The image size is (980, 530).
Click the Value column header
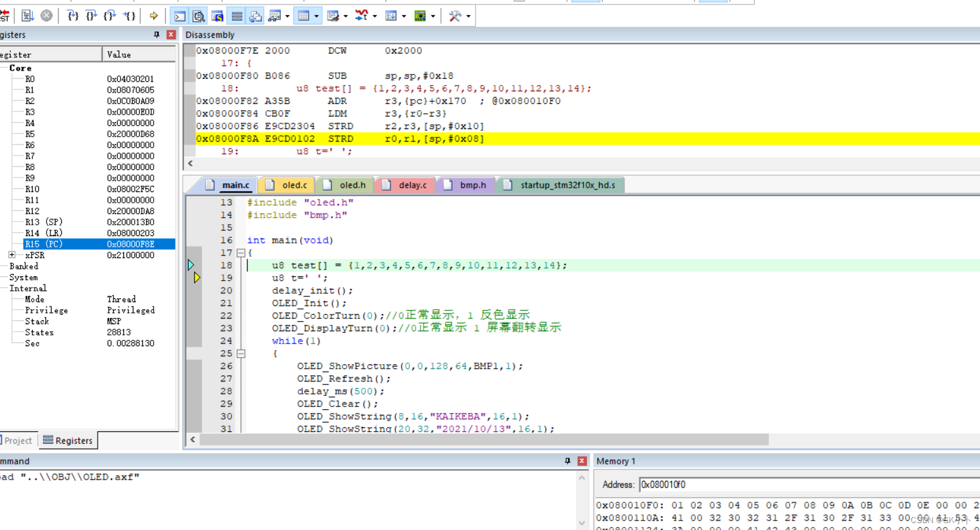pos(139,55)
